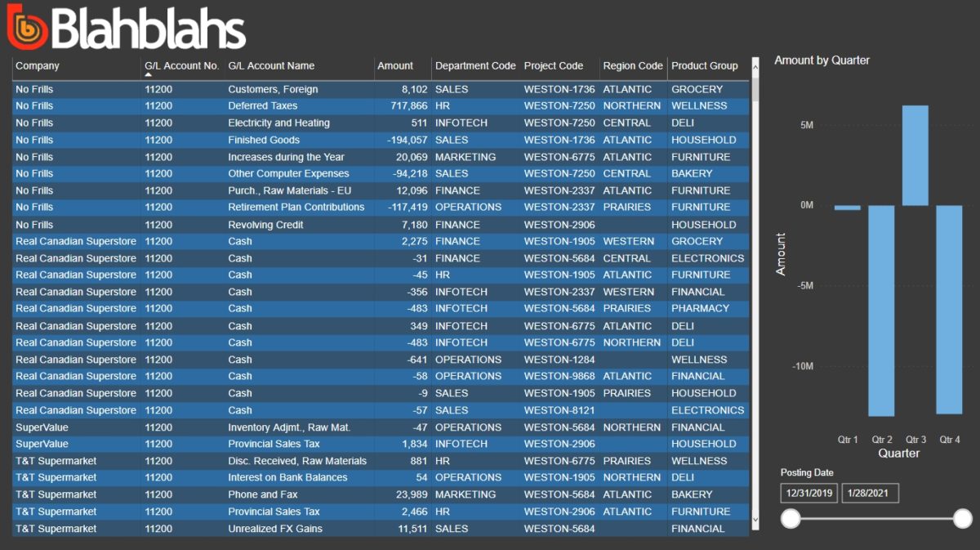The height and width of the screenshot is (550, 980).
Task: Select the Unrealized FX Gains cell
Action: (x=275, y=529)
